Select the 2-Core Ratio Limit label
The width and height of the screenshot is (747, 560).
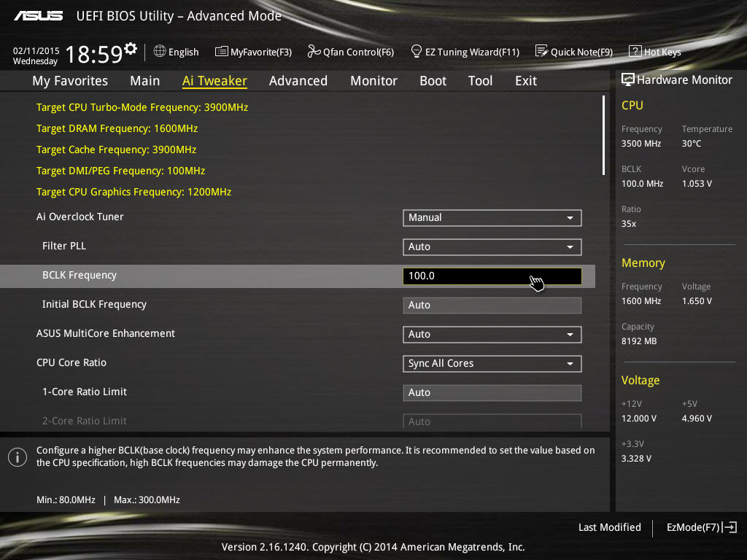click(x=85, y=421)
